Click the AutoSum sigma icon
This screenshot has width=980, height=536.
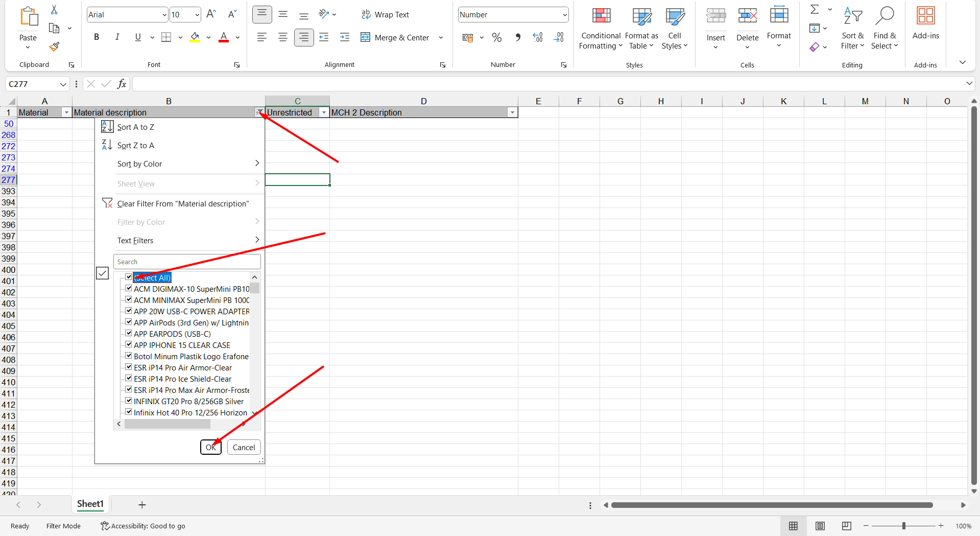[815, 10]
